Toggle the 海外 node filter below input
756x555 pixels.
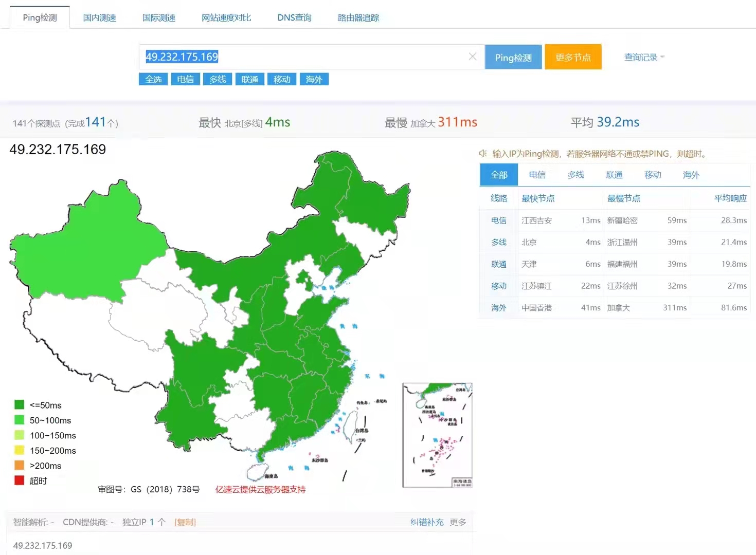(x=314, y=79)
